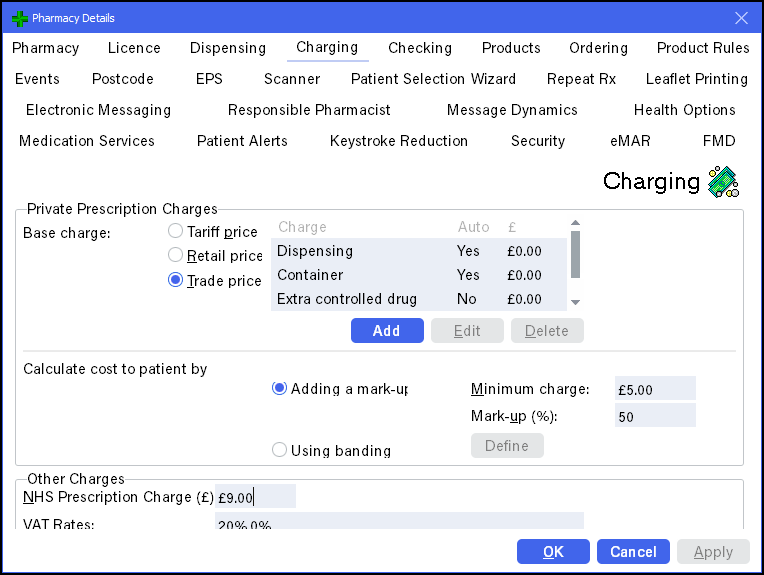Viewport: 764px width, 575px height.
Task: Click the Minimum charge field
Action: [655, 389]
